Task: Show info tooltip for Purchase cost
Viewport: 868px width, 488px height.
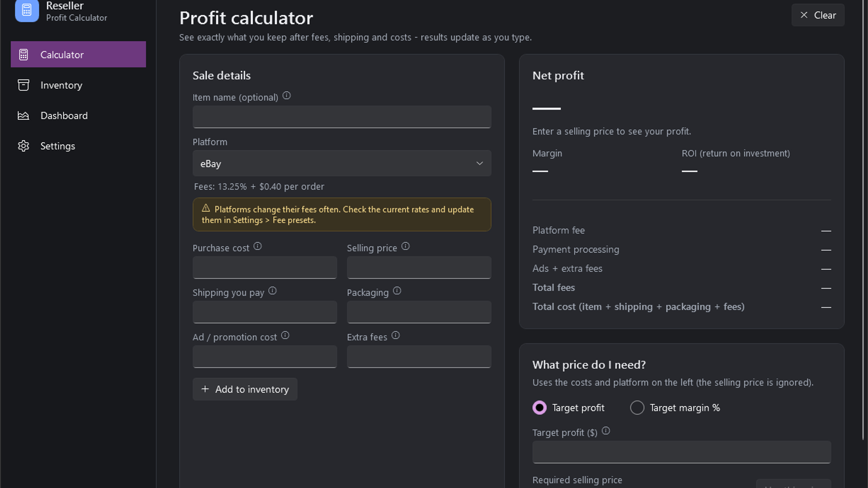Action: (x=257, y=246)
